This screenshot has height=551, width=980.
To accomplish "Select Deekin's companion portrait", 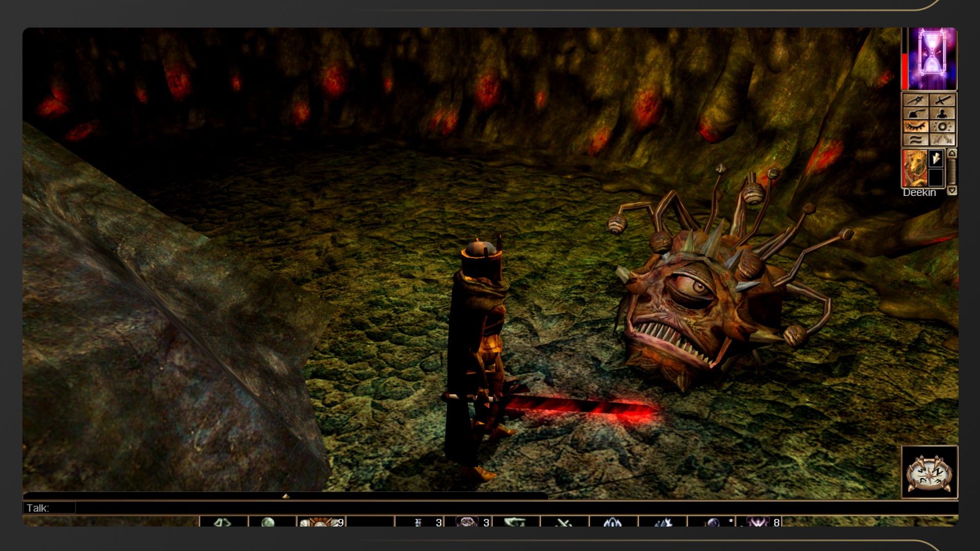I will click(x=915, y=168).
